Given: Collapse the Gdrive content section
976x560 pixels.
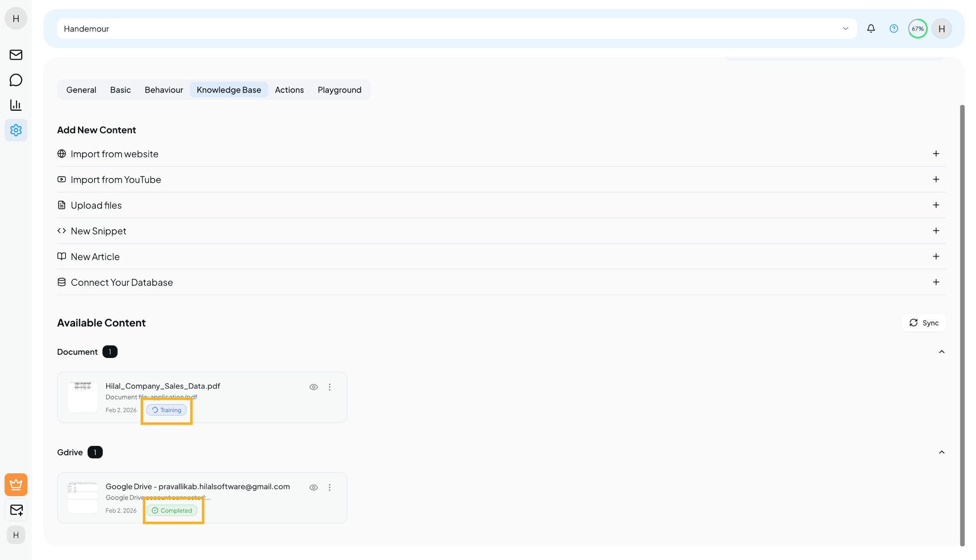Looking at the screenshot, I should pyautogui.click(x=942, y=452).
